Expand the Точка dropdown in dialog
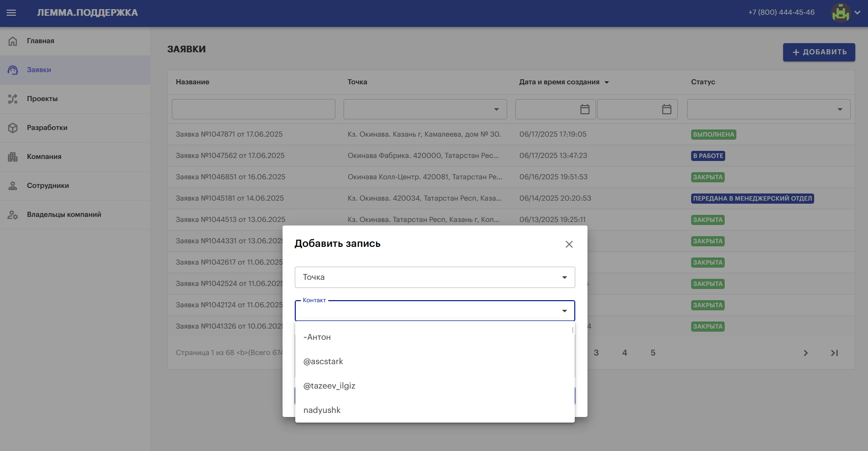 (564, 277)
